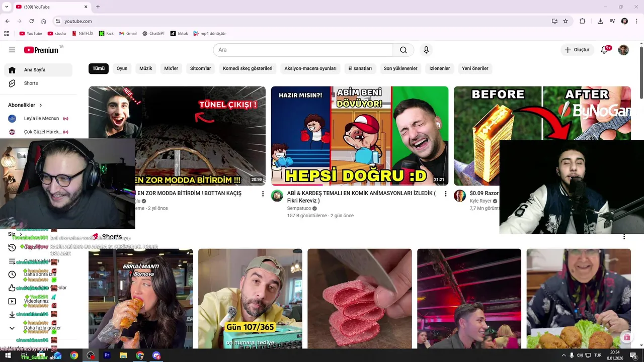Open the apps grid in bookmarks bar

click(x=7, y=34)
